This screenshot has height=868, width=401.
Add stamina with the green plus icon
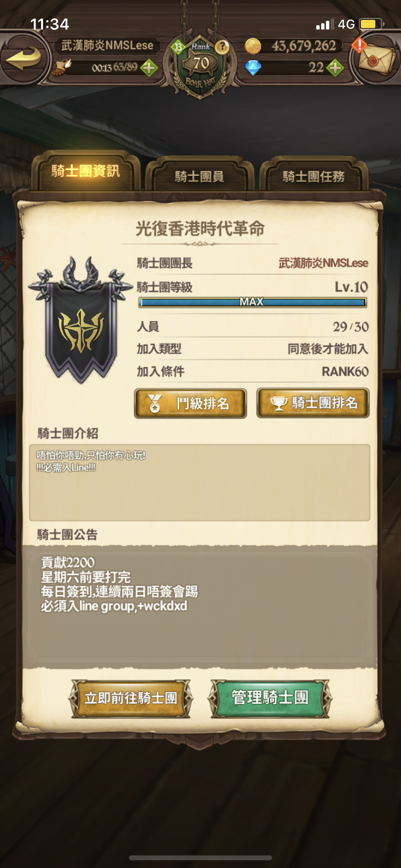(149, 68)
